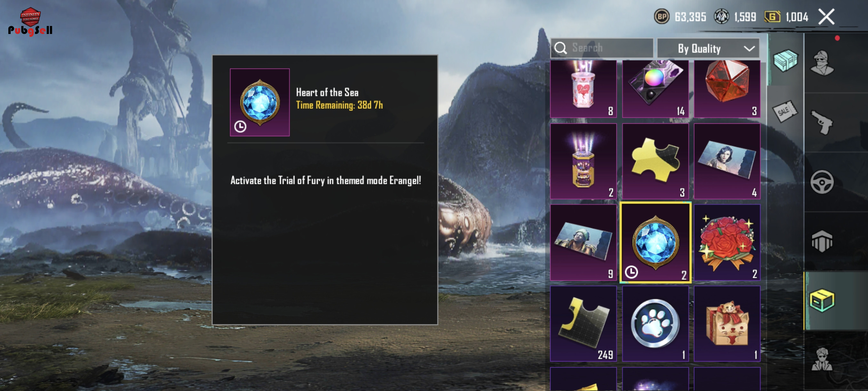Pick the cat gift box item
Viewport: 868px width, 391px height.
(x=727, y=323)
